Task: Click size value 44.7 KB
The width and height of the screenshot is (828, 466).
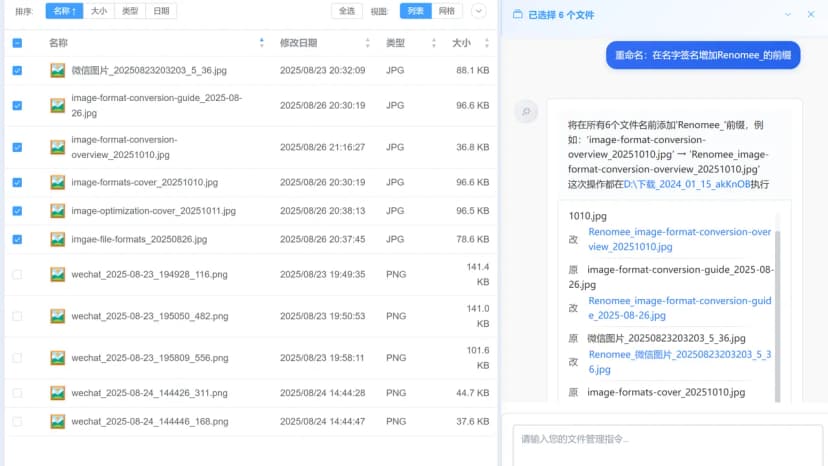Action: (473, 393)
